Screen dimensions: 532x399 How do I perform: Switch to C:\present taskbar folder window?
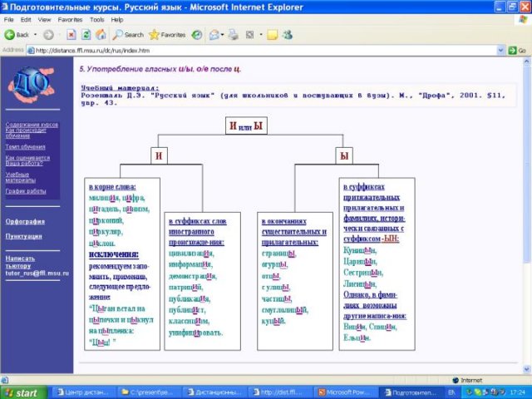(x=150, y=392)
